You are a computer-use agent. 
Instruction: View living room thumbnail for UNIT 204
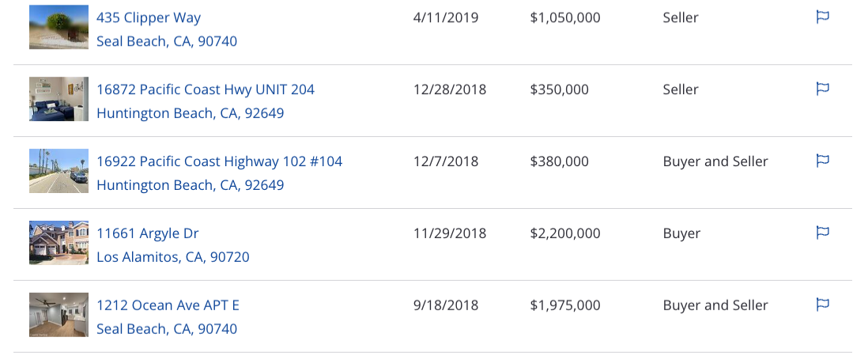(58, 99)
